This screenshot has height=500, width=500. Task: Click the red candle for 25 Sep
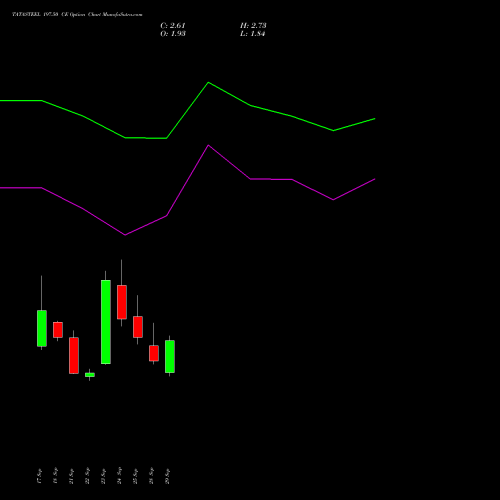coord(138,327)
